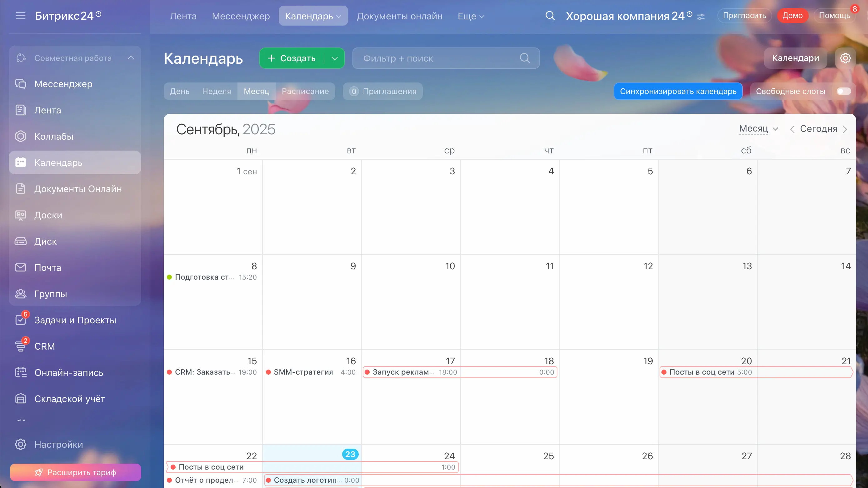
Task: Open calendar settings gear icon
Action: (845, 58)
